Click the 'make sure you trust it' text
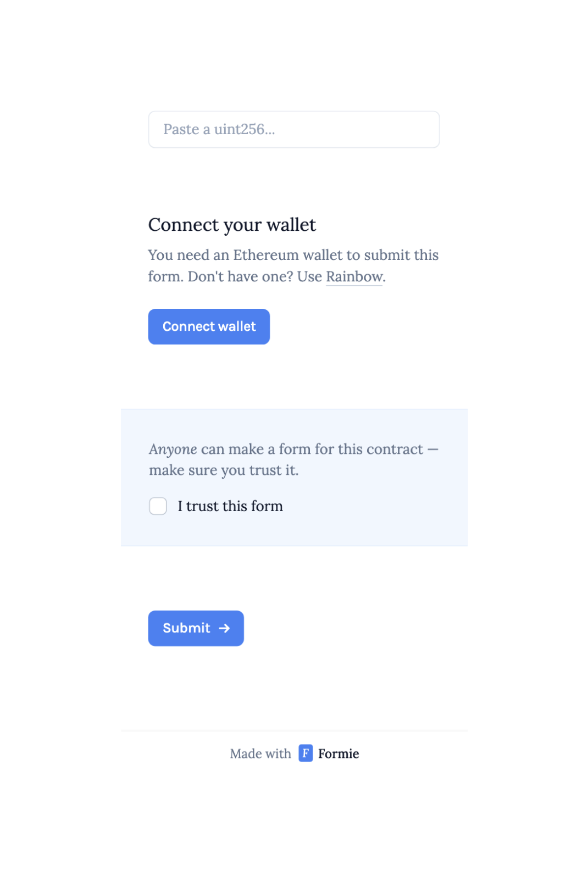This screenshot has height=882, width=588. 224,470
